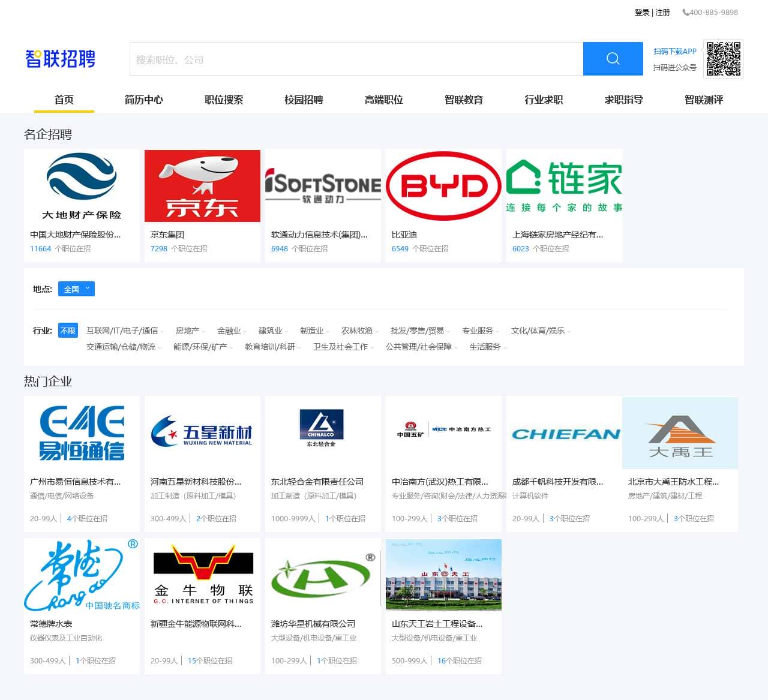Click 16个职位在招 for 山东天工

coord(460,660)
